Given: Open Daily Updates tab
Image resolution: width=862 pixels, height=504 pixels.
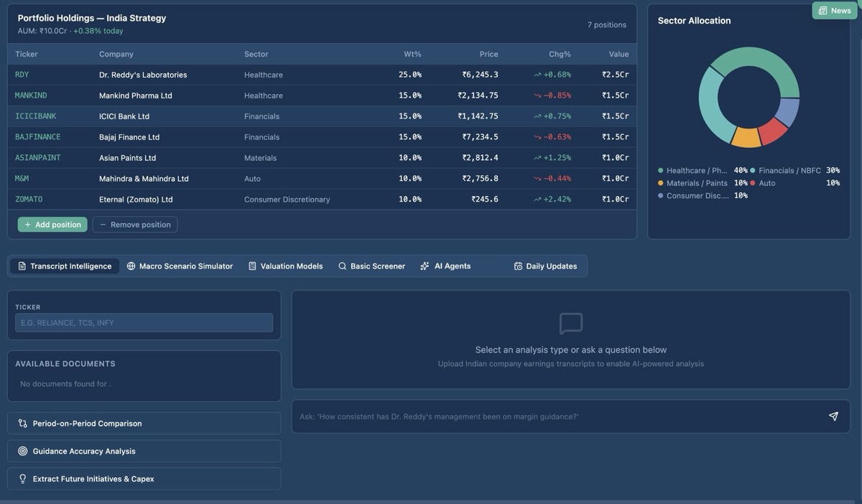Looking at the screenshot, I should (x=545, y=266).
